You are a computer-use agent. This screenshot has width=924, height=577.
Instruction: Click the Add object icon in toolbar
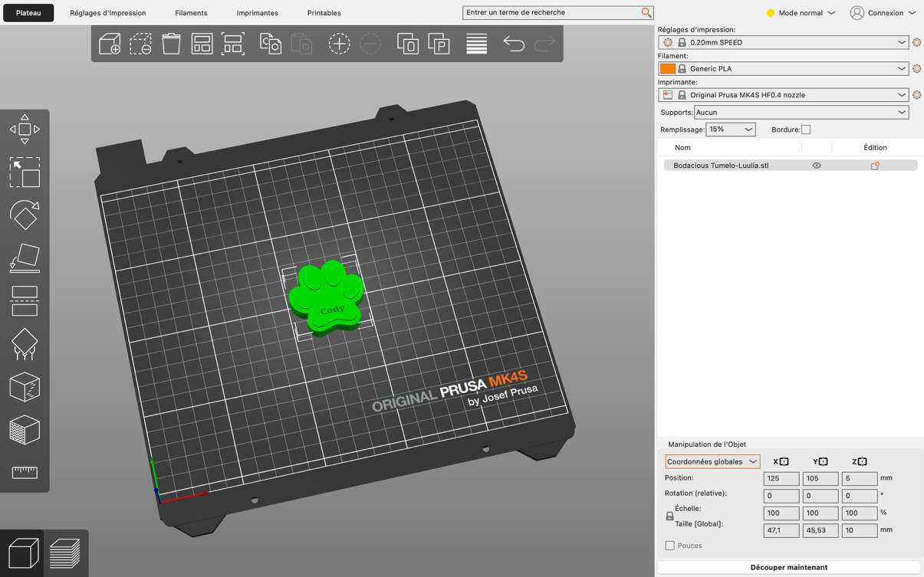(110, 44)
